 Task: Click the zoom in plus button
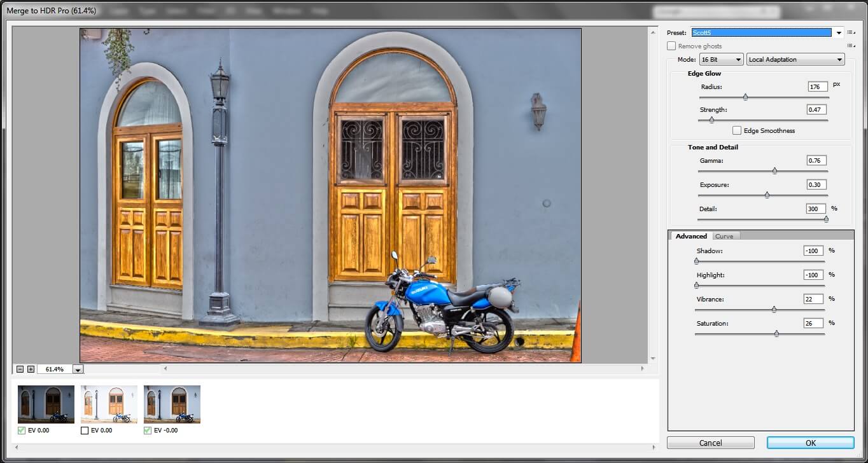pyautogui.click(x=31, y=369)
